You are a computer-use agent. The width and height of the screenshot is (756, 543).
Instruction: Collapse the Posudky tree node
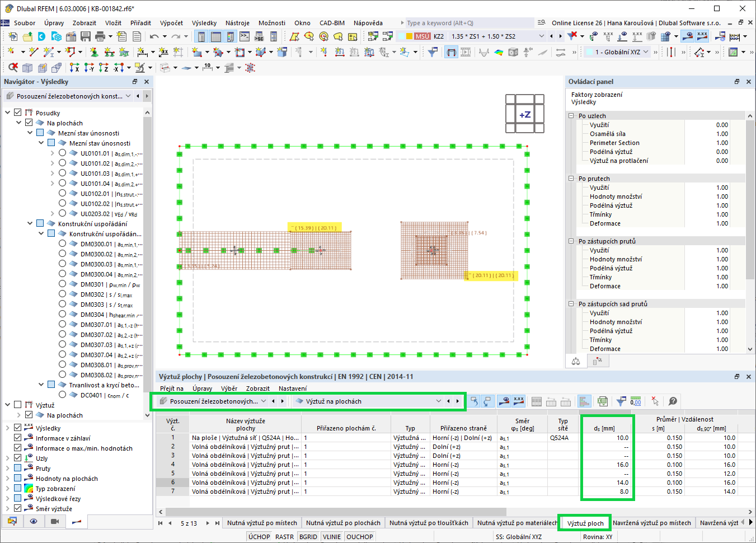click(8, 113)
